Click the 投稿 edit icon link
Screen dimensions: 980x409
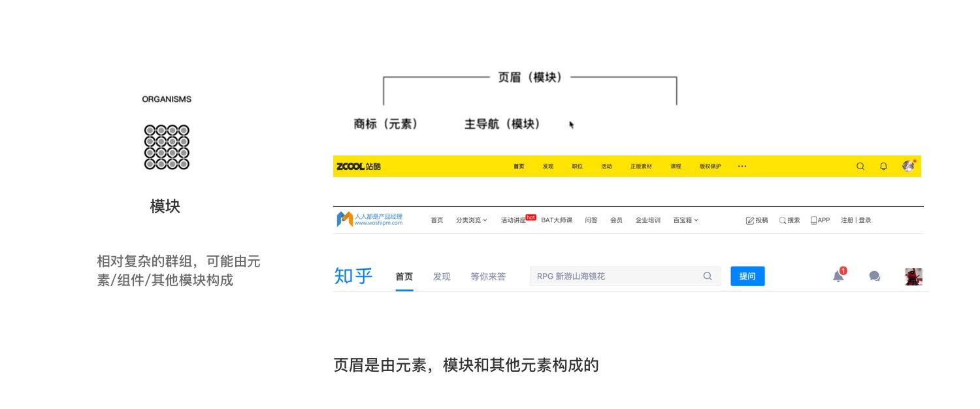click(757, 220)
